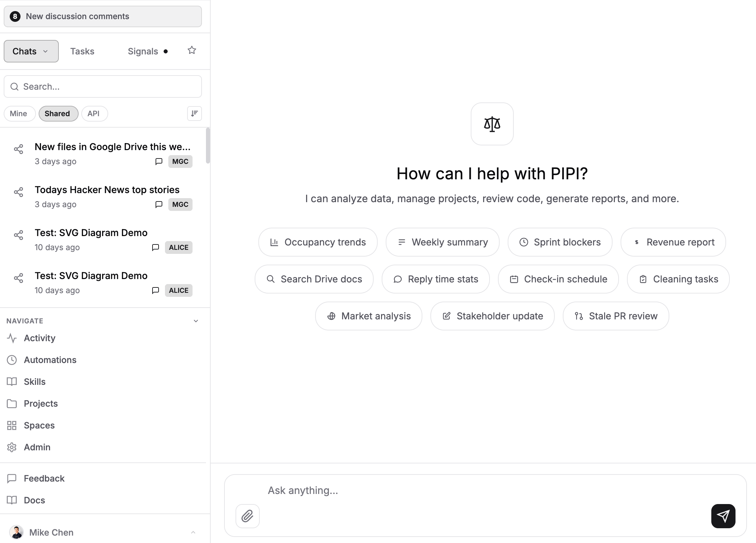Screen dimensions: 756x543
Task: Select the Sprint blockers suggestion
Action: (560, 242)
